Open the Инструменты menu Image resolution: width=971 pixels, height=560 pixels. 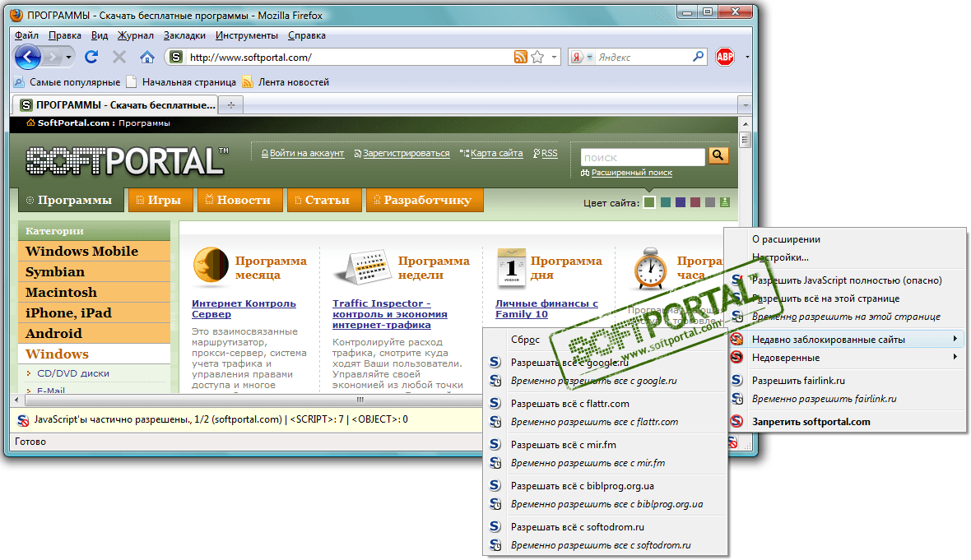pyautogui.click(x=247, y=35)
